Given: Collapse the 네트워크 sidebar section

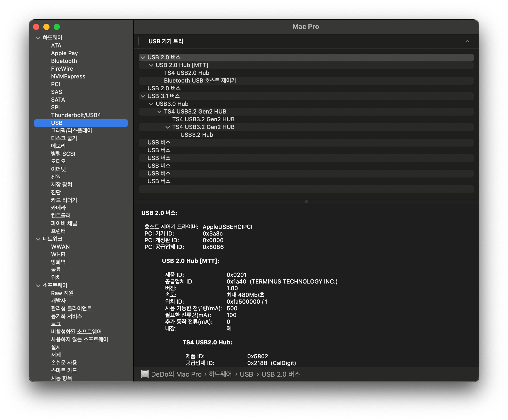Looking at the screenshot, I should 38,239.
